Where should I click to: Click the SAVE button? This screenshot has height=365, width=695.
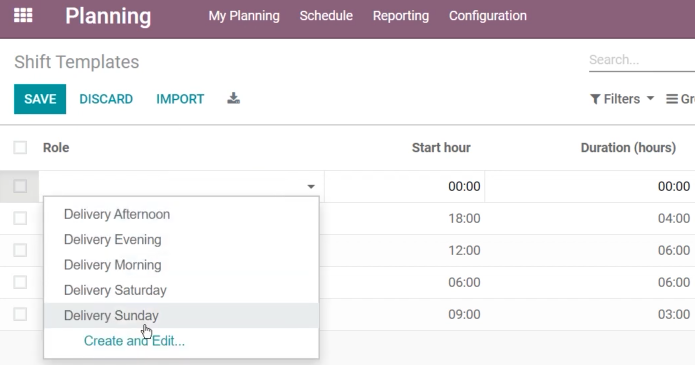40,99
